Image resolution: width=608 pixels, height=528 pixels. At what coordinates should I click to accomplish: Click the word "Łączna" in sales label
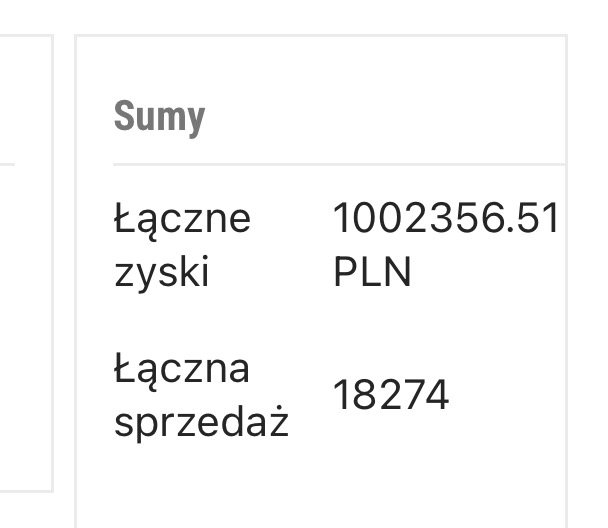(x=181, y=370)
